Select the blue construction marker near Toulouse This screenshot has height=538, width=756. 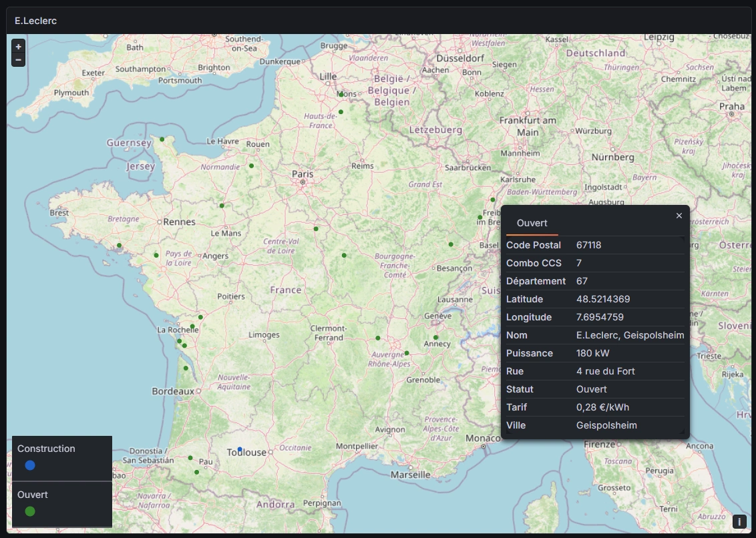pos(240,449)
